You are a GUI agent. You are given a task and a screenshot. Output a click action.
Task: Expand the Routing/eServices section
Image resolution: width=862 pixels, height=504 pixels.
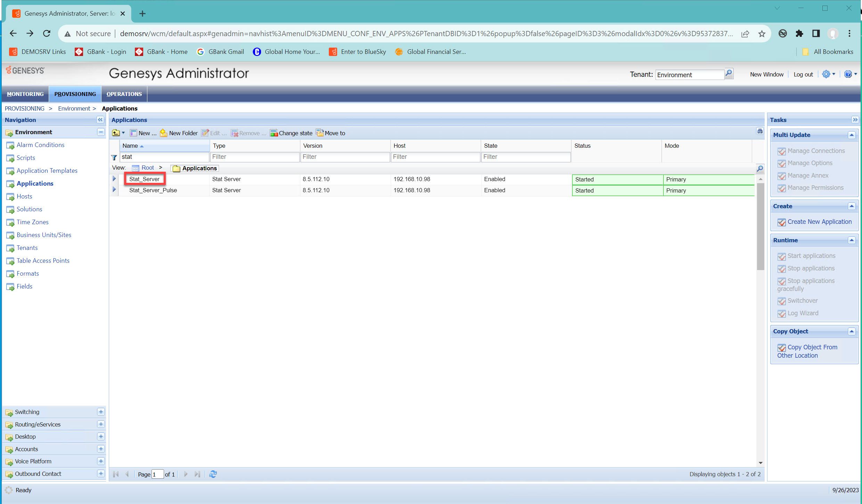click(101, 424)
